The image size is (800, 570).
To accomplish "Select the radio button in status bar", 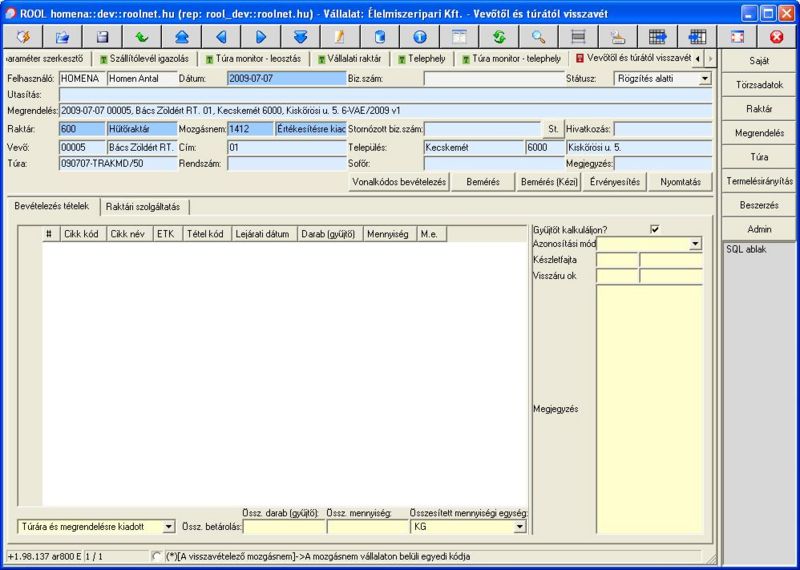I will [157, 556].
